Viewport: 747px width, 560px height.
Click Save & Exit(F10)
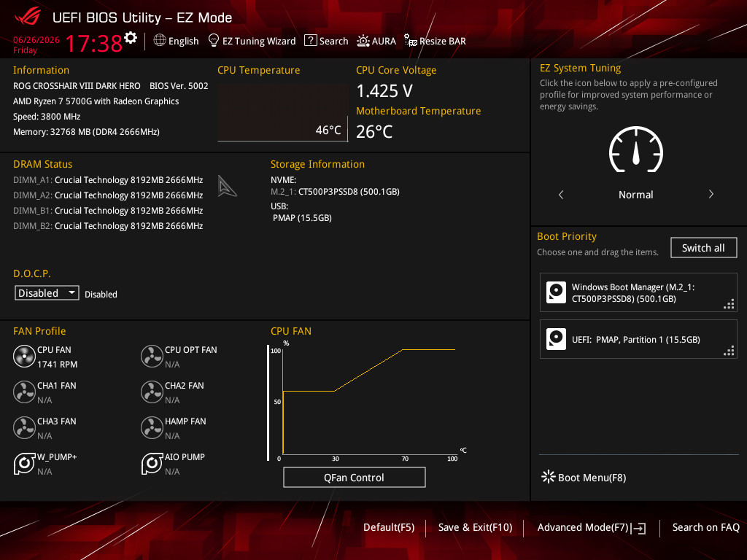pyautogui.click(x=475, y=527)
